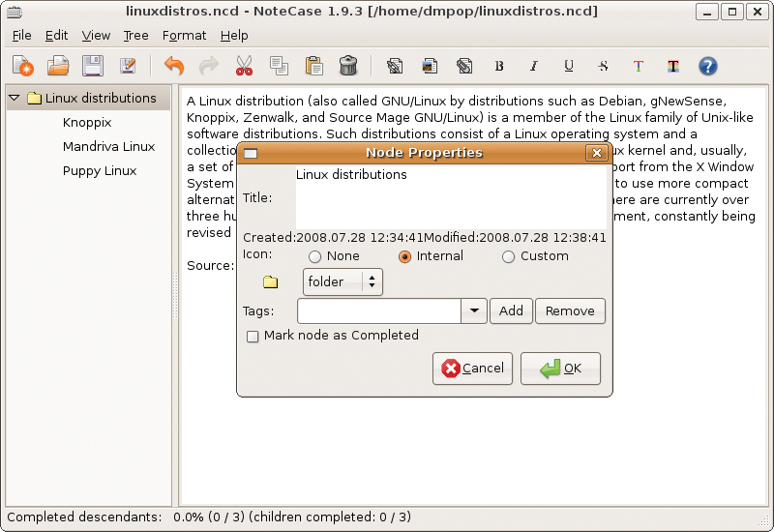Paste with the clipboard toolbar icon
Image resolution: width=774 pixels, height=532 pixels.
pos(313,66)
